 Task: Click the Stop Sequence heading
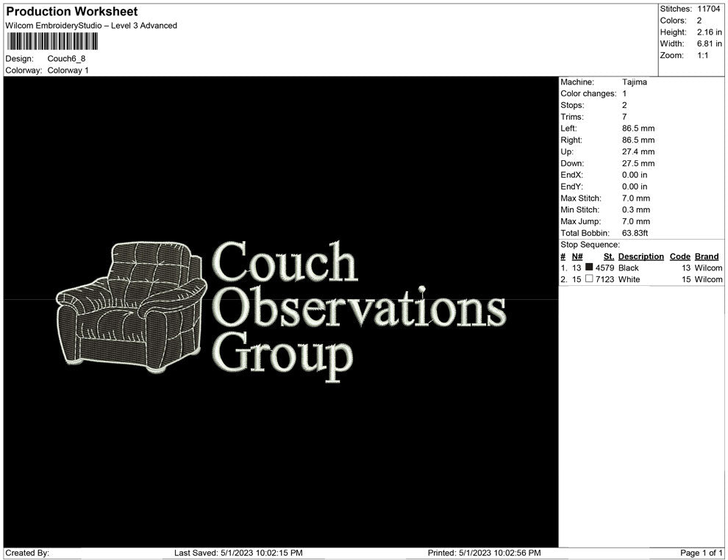coord(590,245)
